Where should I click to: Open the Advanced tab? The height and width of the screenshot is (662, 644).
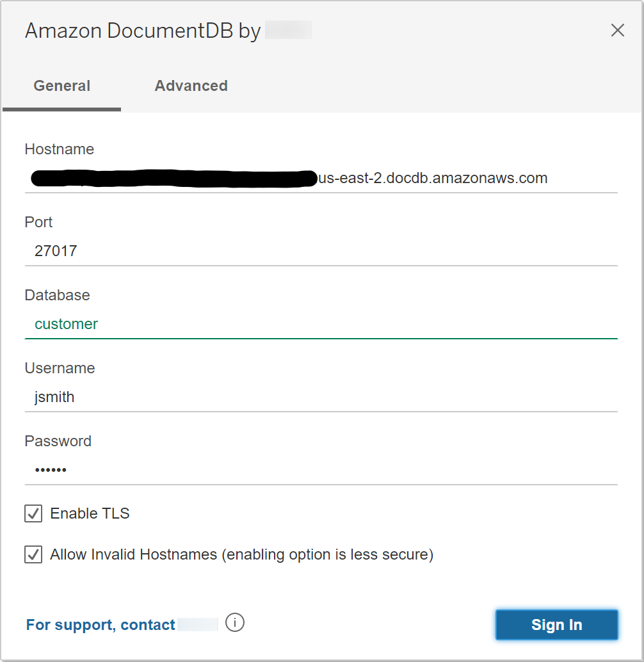click(x=191, y=86)
